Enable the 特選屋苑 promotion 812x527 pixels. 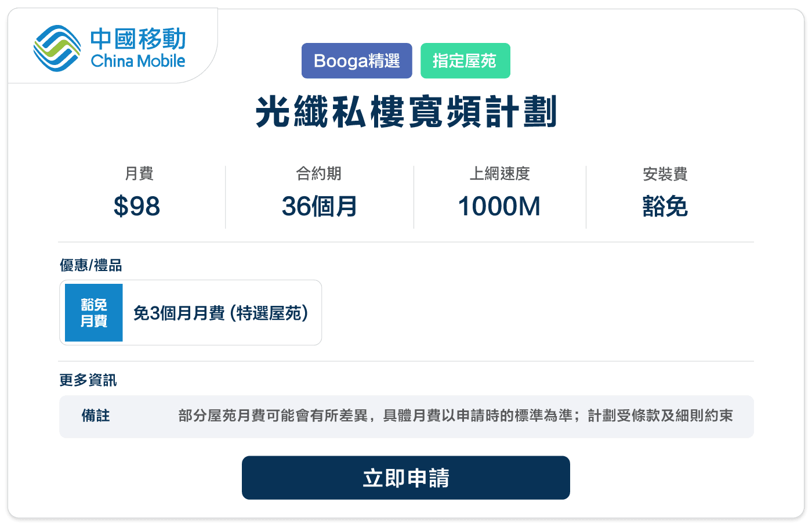click(x=220, y=312)
